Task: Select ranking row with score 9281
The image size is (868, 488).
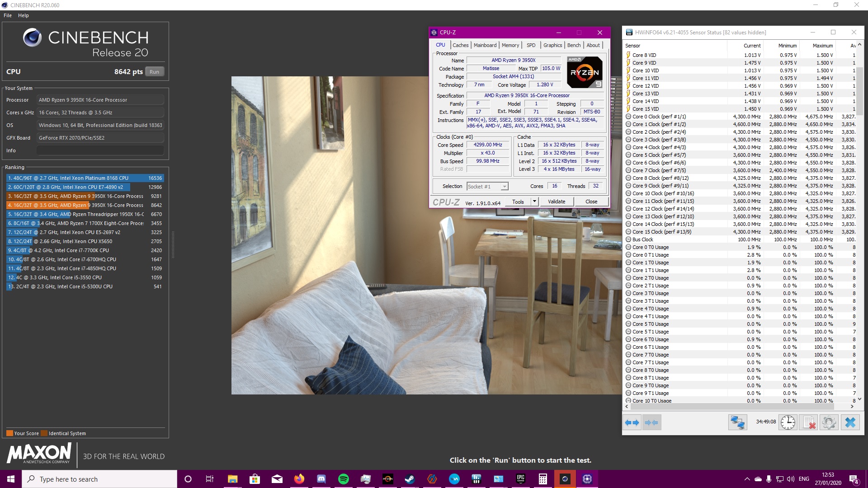Action: tap(85, 196)
